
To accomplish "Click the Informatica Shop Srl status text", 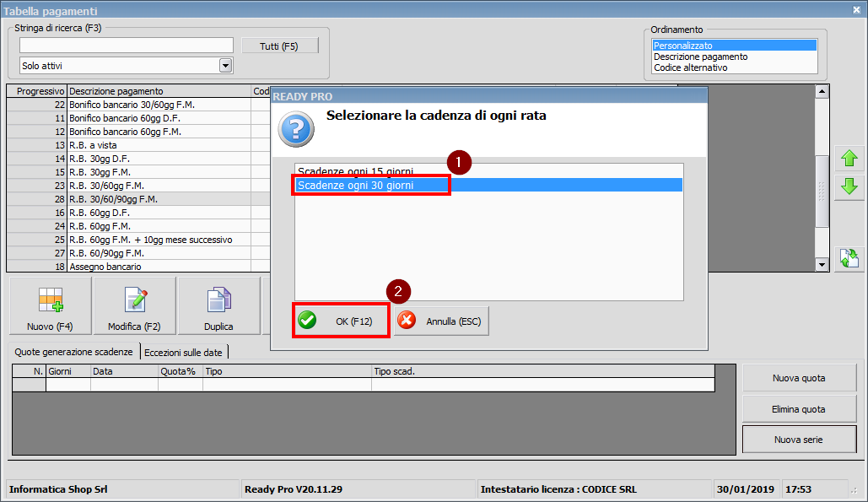I will click(x=58, y=489).
